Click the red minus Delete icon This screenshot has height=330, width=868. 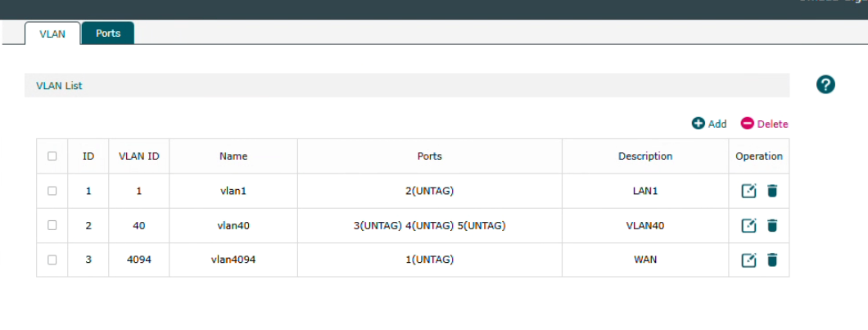[747, 124]
